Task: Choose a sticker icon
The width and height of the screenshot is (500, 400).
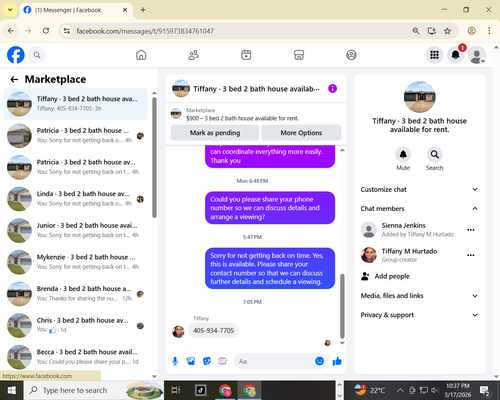Action: [207, 361]
